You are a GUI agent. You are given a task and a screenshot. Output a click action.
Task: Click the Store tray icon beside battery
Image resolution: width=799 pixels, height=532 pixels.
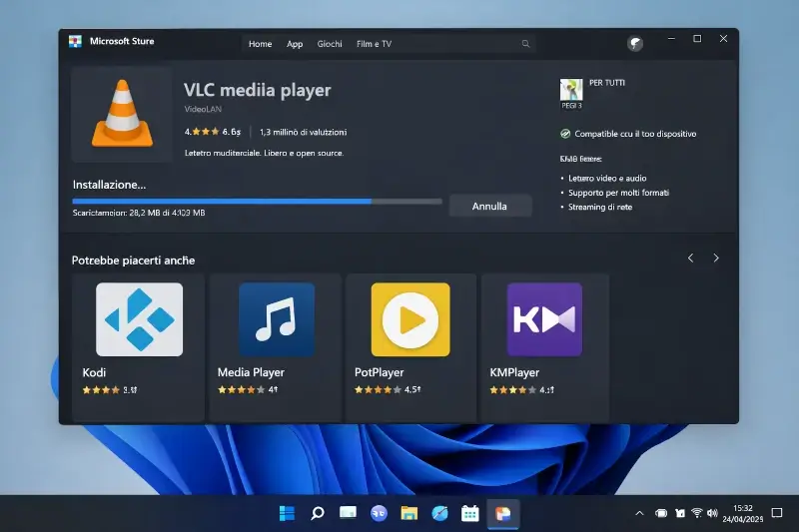(680, 513)
